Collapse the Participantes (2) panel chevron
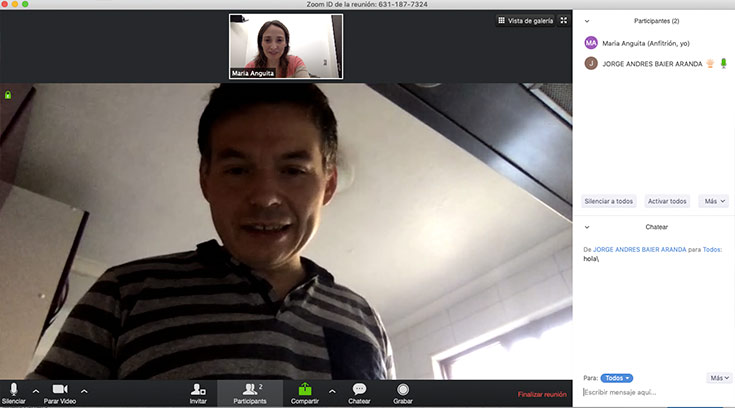 tap(587, 20)
